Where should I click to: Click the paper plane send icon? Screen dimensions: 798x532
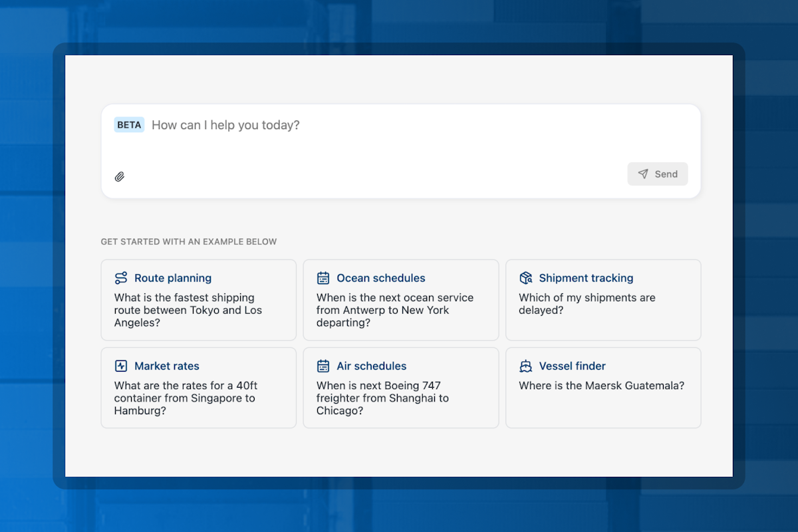643,174
